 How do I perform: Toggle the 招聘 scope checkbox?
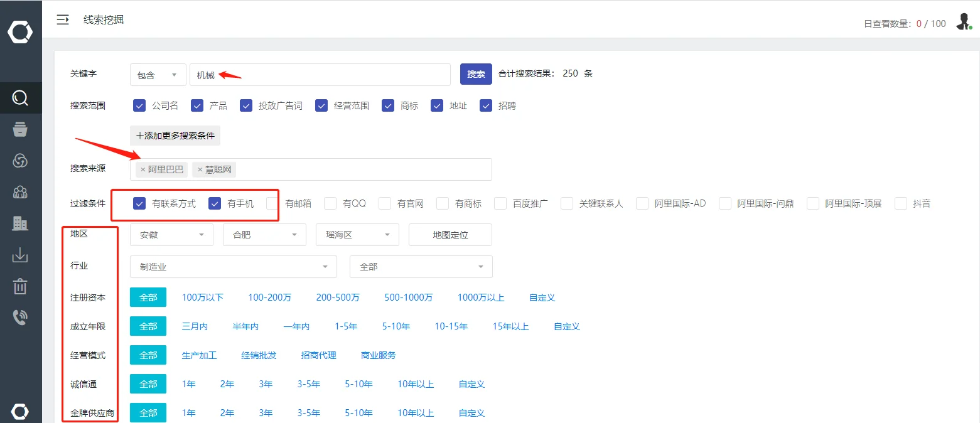tap(486, 105)
